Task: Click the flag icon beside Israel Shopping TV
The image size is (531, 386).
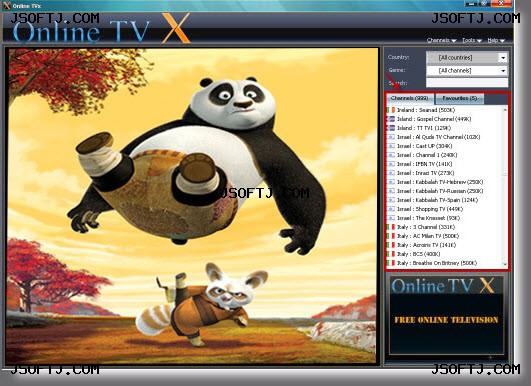Action: coord(391,209)
